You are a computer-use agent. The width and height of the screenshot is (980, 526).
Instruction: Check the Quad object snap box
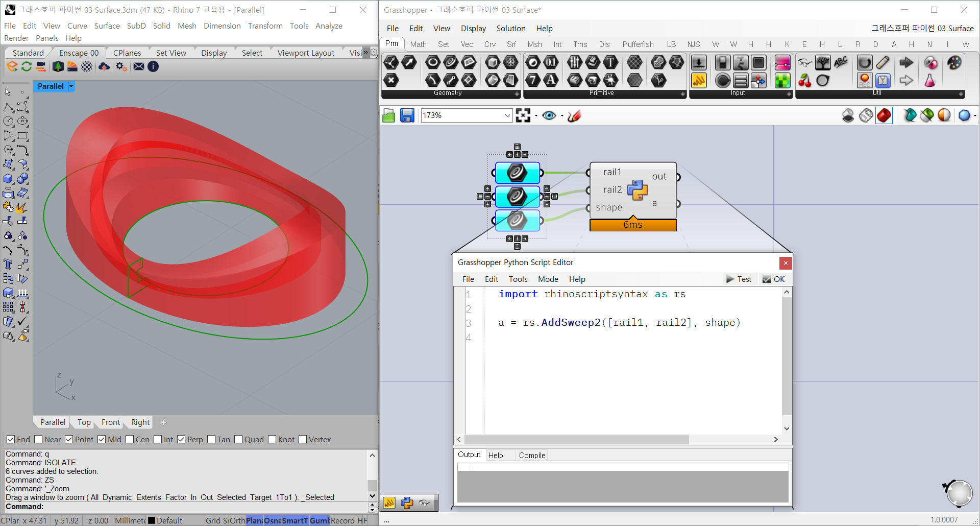pos(238,439)
